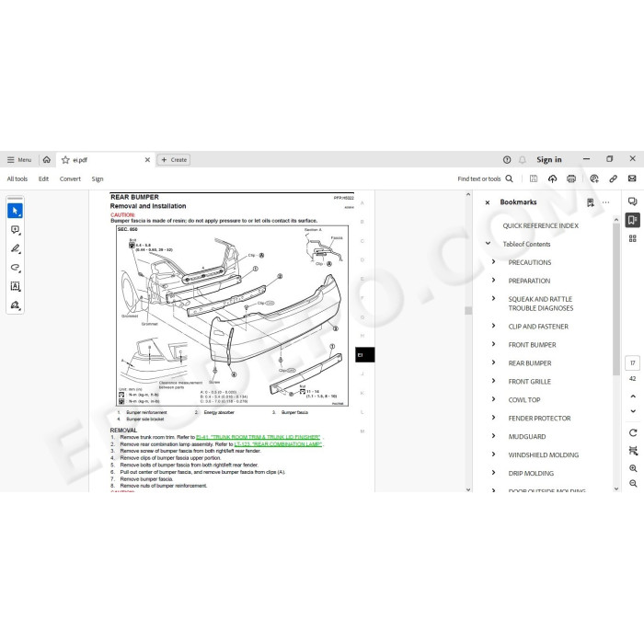The width and height of the screenshot is (644, 644).
Task: Close the ei.pdf tab
Action: pos(147,160)
